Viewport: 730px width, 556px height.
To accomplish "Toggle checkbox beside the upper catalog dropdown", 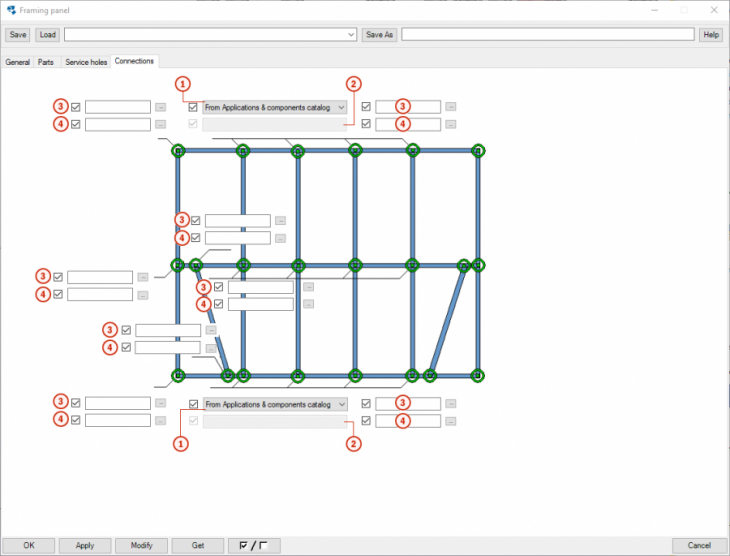I will click(193, 107).
